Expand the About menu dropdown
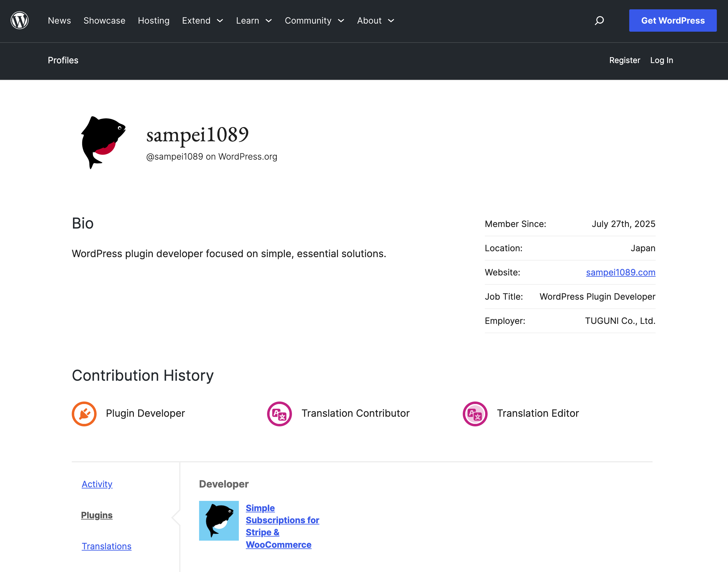 [x=375, y=21]
